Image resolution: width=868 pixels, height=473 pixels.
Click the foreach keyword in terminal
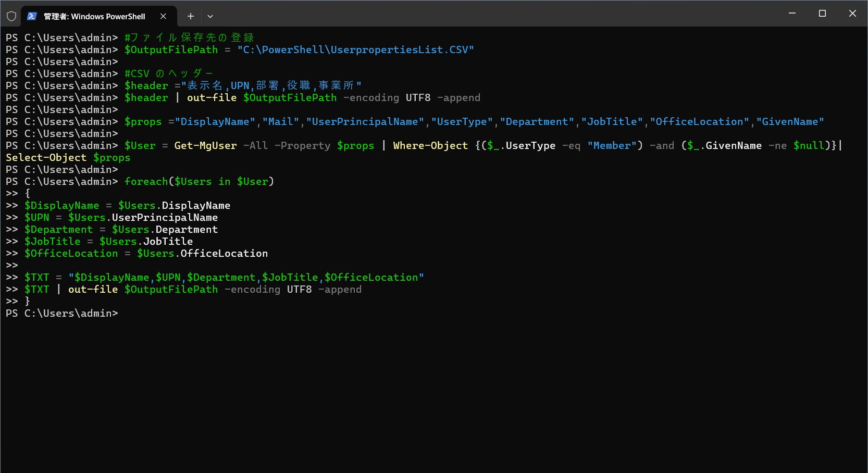[146, 181]
